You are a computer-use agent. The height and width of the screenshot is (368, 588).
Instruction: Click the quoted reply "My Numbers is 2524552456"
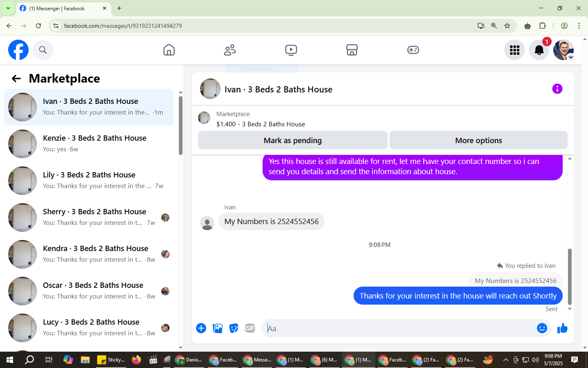(x=516, y=280)
